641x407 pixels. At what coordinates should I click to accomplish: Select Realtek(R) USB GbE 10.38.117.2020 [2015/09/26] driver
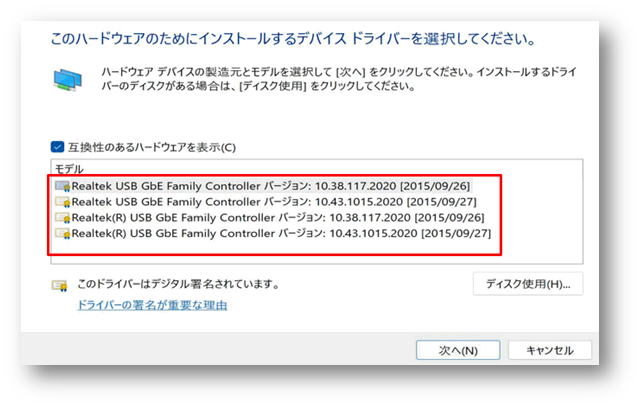(x=270, y=218)
